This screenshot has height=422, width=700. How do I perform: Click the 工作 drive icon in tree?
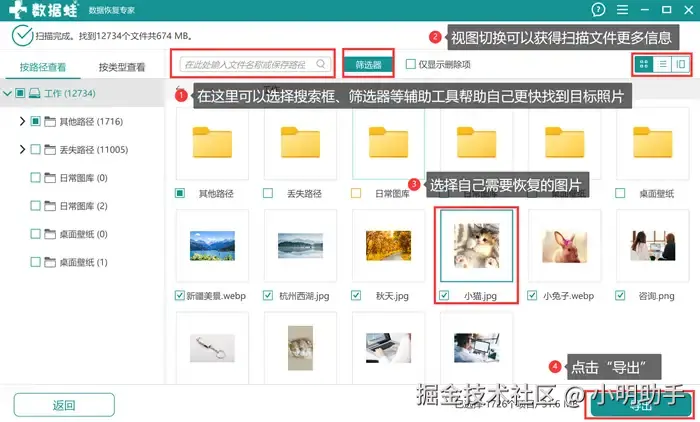(34, 93)
